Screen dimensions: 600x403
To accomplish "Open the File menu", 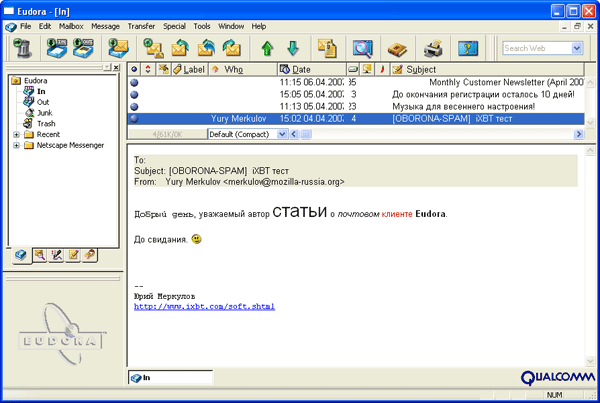I will 25,26.
